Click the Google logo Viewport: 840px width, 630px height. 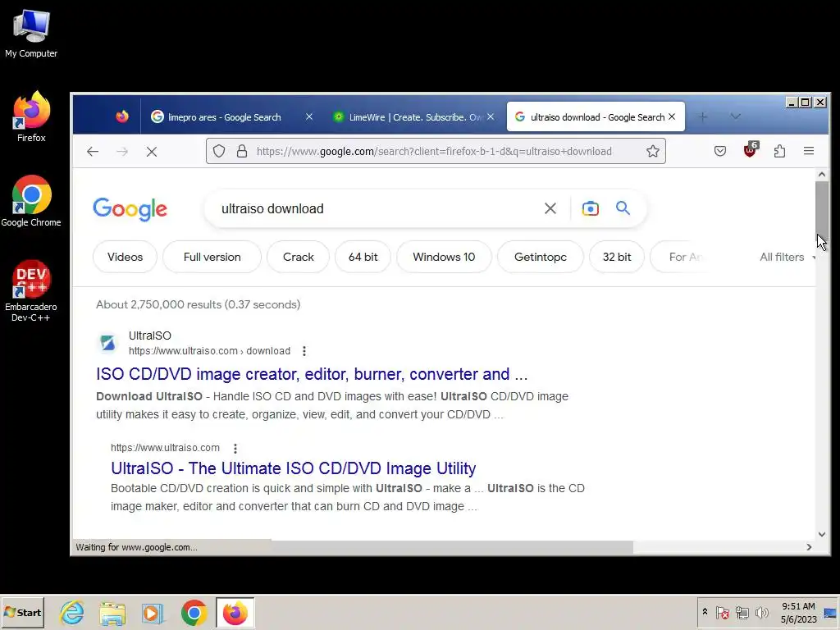pos(130,208)
